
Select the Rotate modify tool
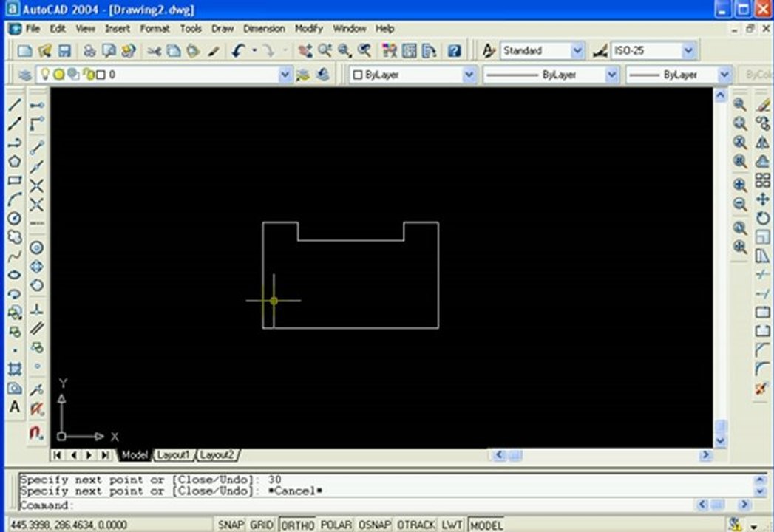(763, 218)
